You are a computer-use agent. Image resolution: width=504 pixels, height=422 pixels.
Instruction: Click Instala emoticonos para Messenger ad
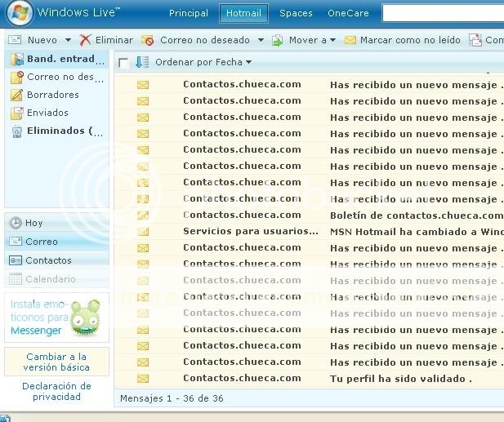point(56,318)
